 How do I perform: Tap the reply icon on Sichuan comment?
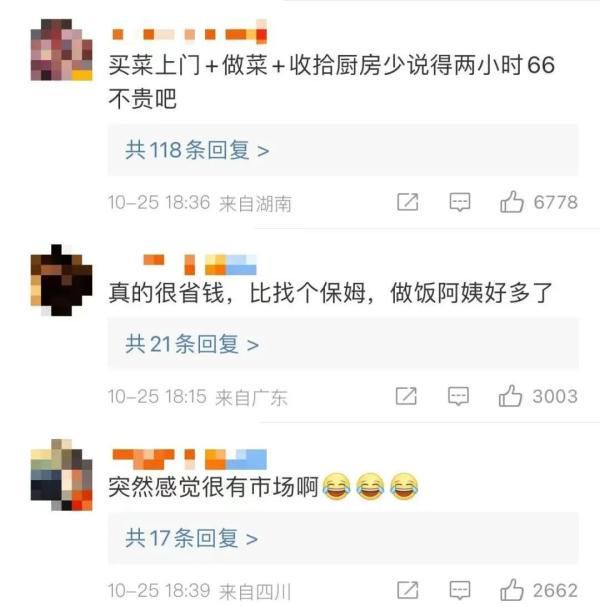(460, 590)
